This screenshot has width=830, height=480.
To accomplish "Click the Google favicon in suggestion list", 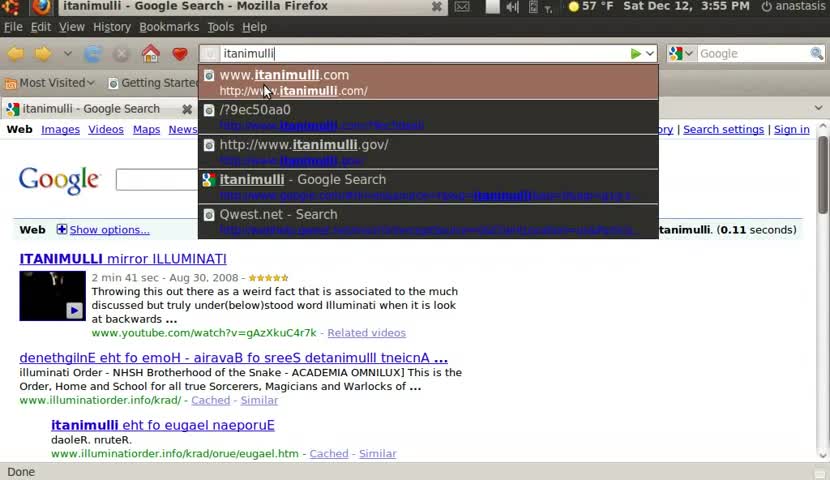I will click(x=209, y=180).
